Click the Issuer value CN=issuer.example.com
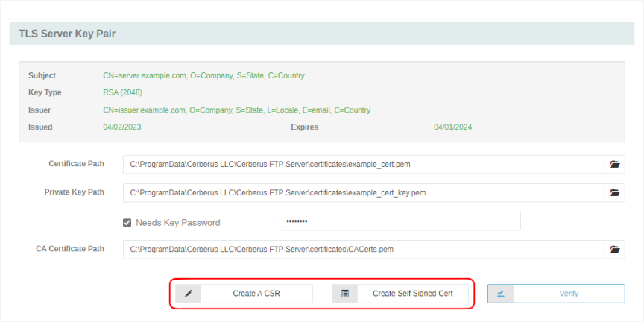The height and width of the screenshot is (322, 644). point(236,110)
